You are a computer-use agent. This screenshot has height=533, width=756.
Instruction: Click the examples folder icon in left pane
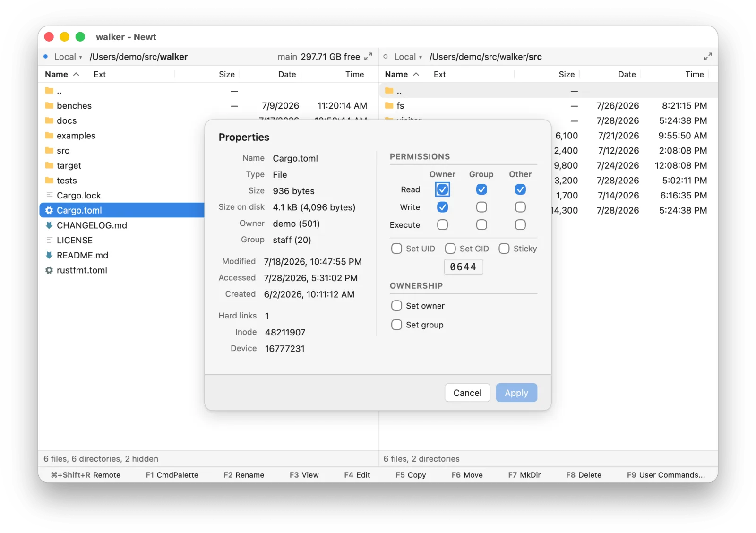(x=49, y=136)
